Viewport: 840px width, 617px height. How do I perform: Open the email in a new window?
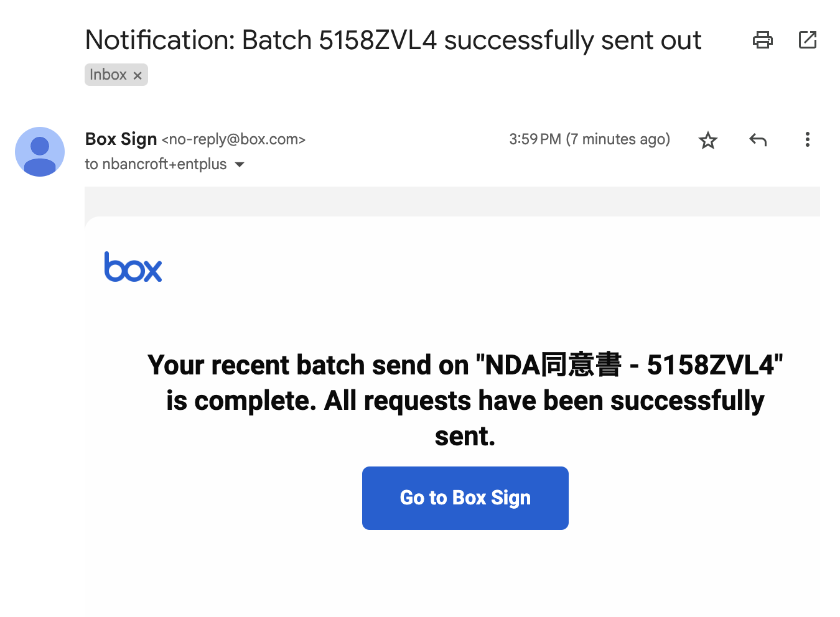coord(807,40)
